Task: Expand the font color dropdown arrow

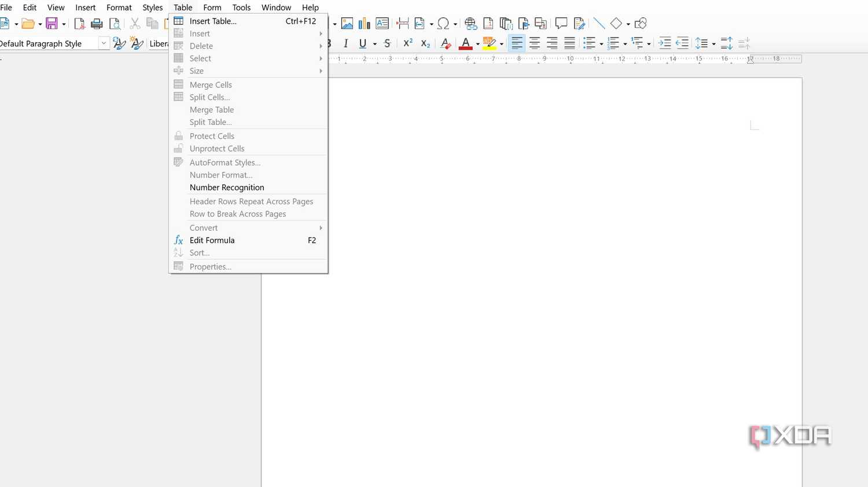Action: point(477,44)
